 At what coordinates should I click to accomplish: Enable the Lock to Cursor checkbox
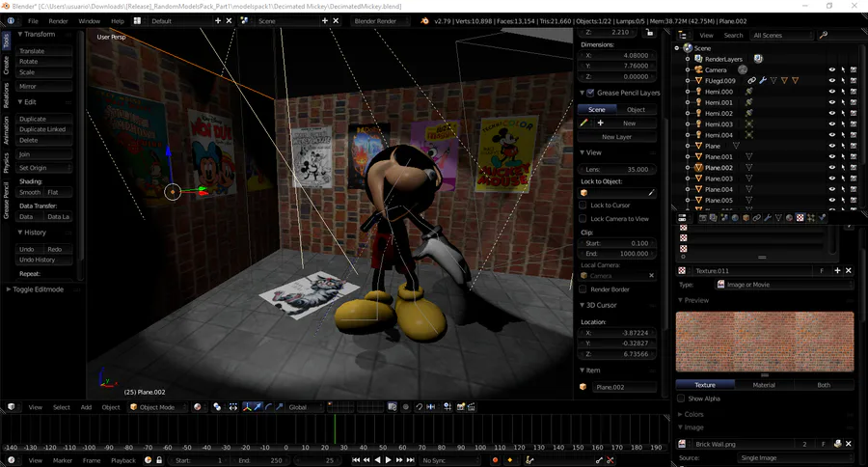[x=583, y=205]
